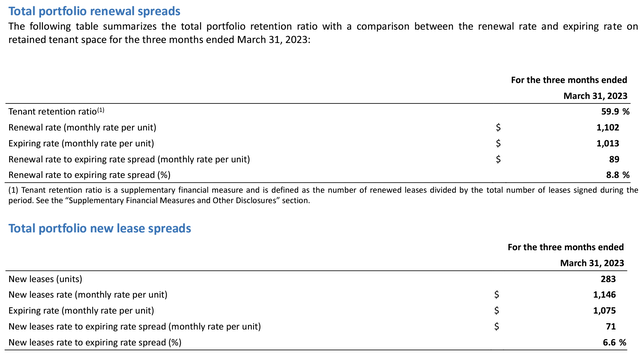Viewport: 640px width, 364px height.
Task: Select the 1,146 new leases rate value
Action: coord(604,295)
